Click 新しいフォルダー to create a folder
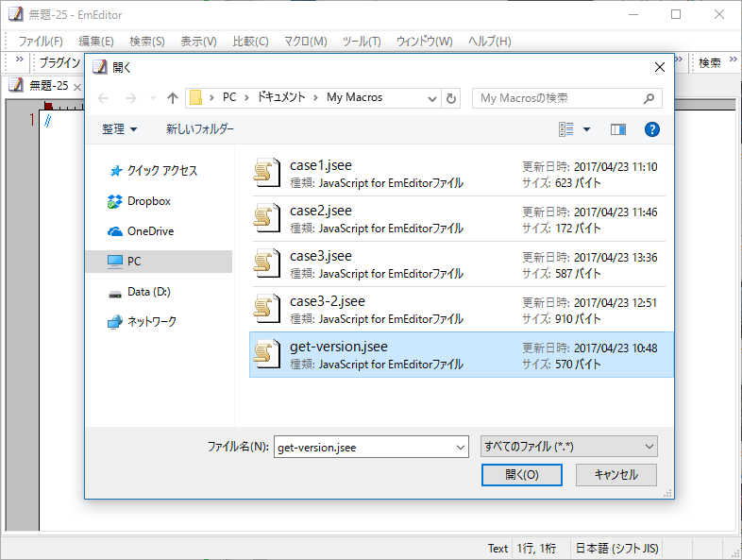The image size is (742, 560). pyautogui.click(x=200, y=129)
